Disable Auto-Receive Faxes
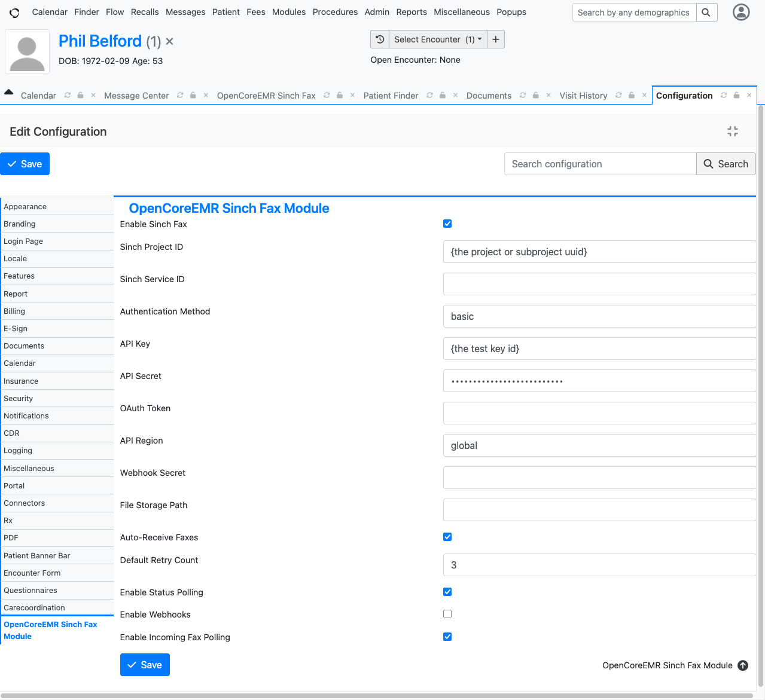 (447, 537)
